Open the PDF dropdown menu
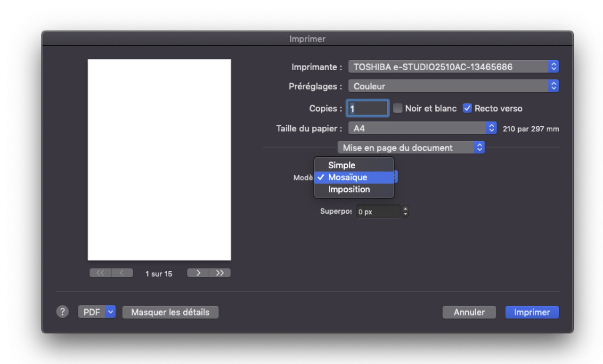The image size is (603, 364). pos(97,312)
